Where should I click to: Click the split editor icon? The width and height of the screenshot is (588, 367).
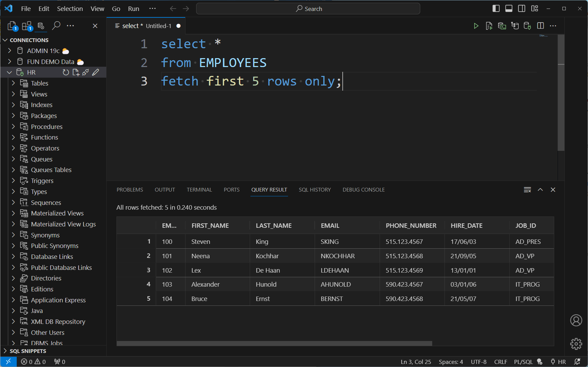pyautogui.click(x=541, y=26)
